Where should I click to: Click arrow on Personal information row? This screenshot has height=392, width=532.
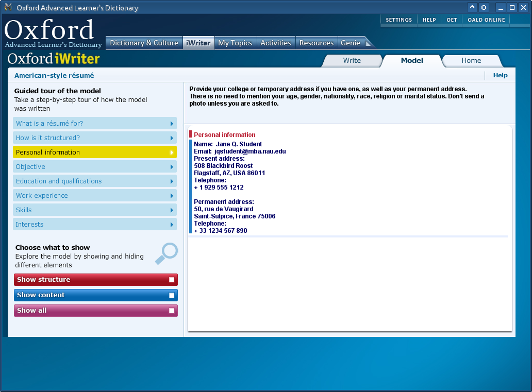[172, 152]
